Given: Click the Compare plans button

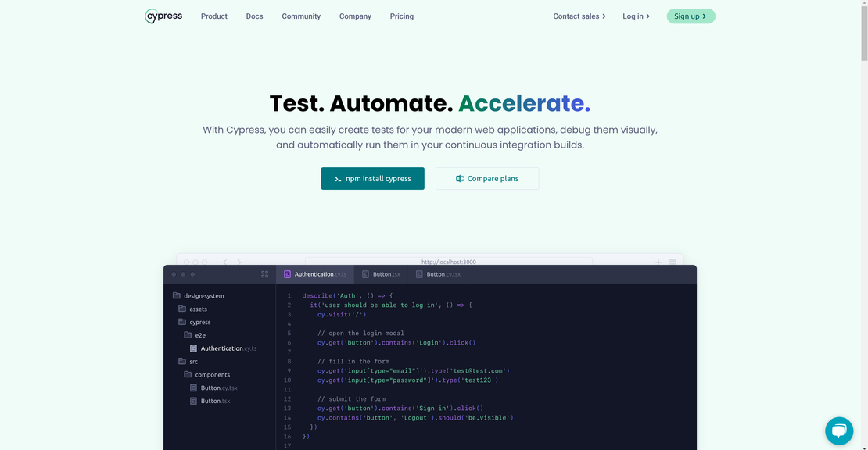Looking at the screenshot, I should point(487,179).
